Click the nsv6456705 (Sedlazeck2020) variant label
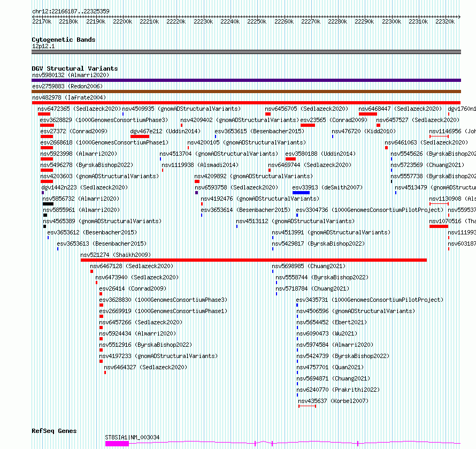This screenshot has height=449, width=476. click(x=306, y=109)
